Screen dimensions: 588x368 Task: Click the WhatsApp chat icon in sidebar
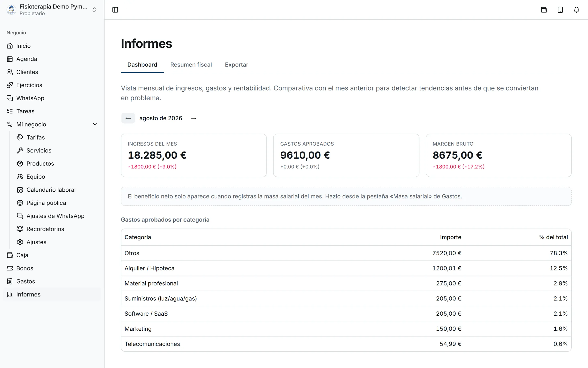[10, 98]
